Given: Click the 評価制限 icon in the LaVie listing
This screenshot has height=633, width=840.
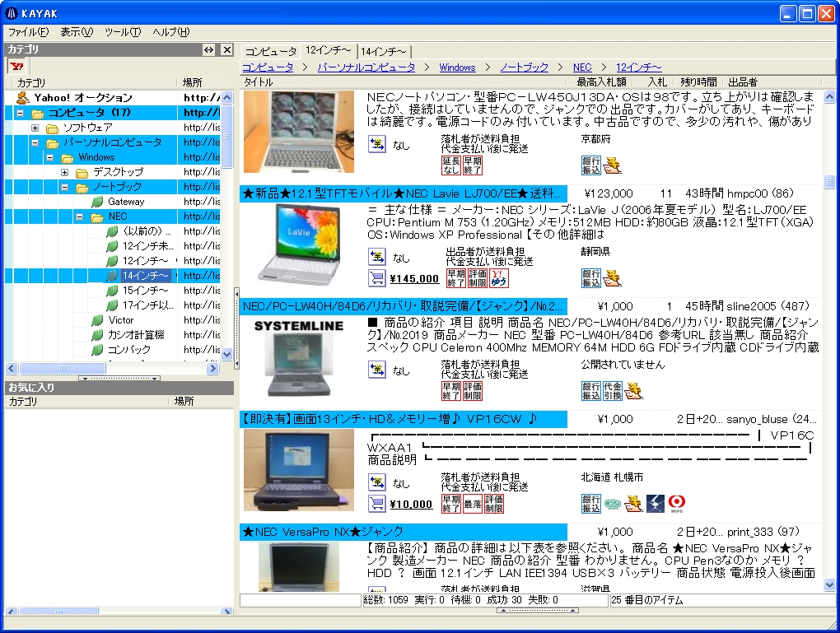Looking at the screenshot, I should [478, 278].
